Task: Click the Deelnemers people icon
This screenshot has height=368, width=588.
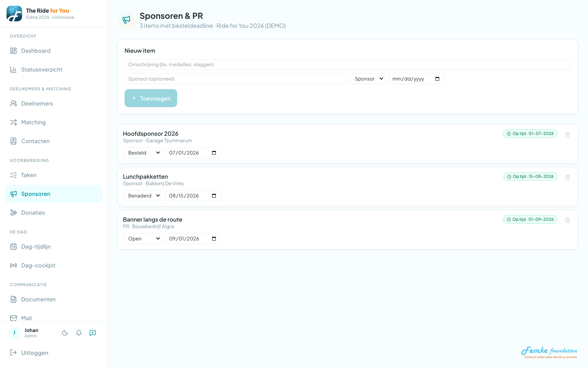Action: point(13,103)
